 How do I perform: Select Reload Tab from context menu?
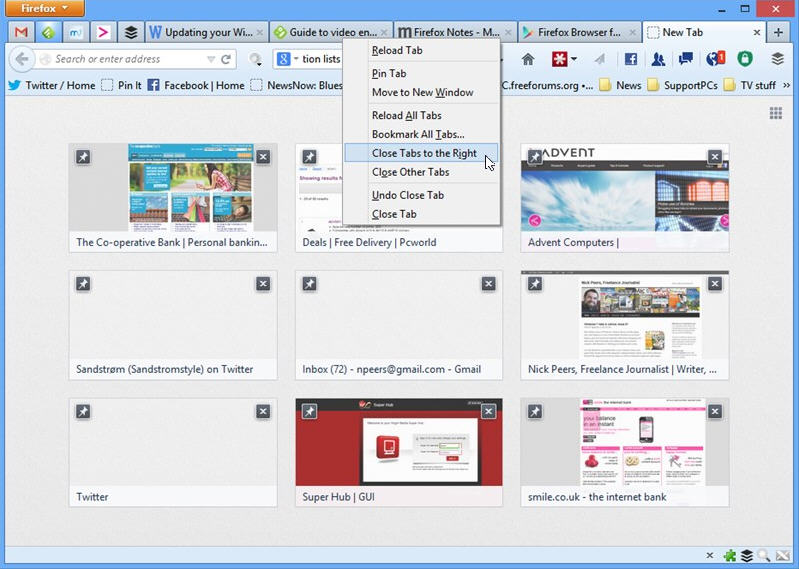[422, 50]
